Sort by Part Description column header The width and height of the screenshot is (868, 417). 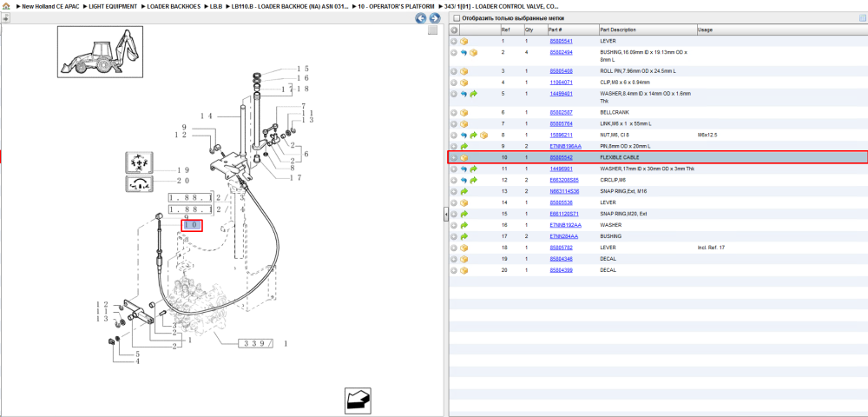618,30
